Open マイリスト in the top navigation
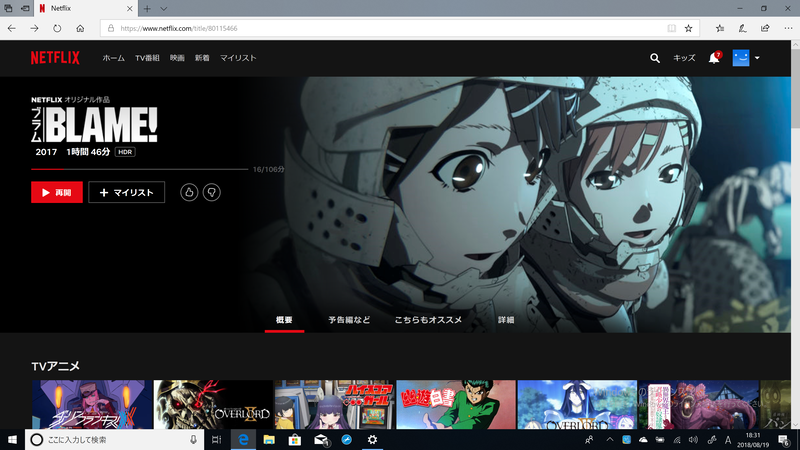 coord(238,58)
